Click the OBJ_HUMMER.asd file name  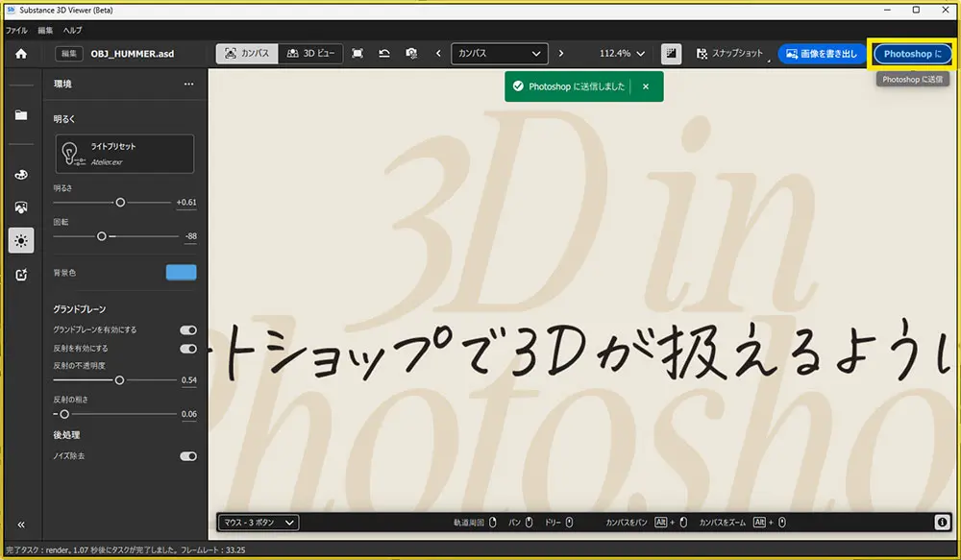(x=133, y=54)
